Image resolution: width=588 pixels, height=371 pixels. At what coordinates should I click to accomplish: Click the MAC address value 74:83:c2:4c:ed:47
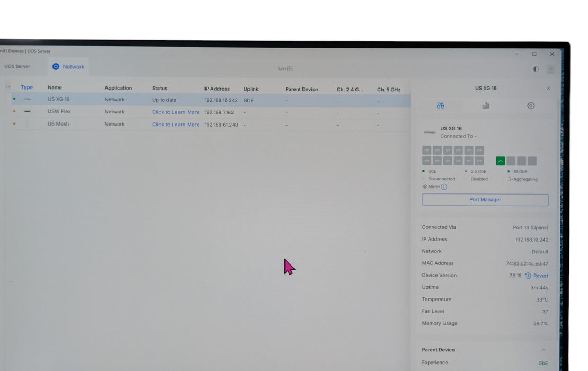pyautogui.click(x=527, y=264)
